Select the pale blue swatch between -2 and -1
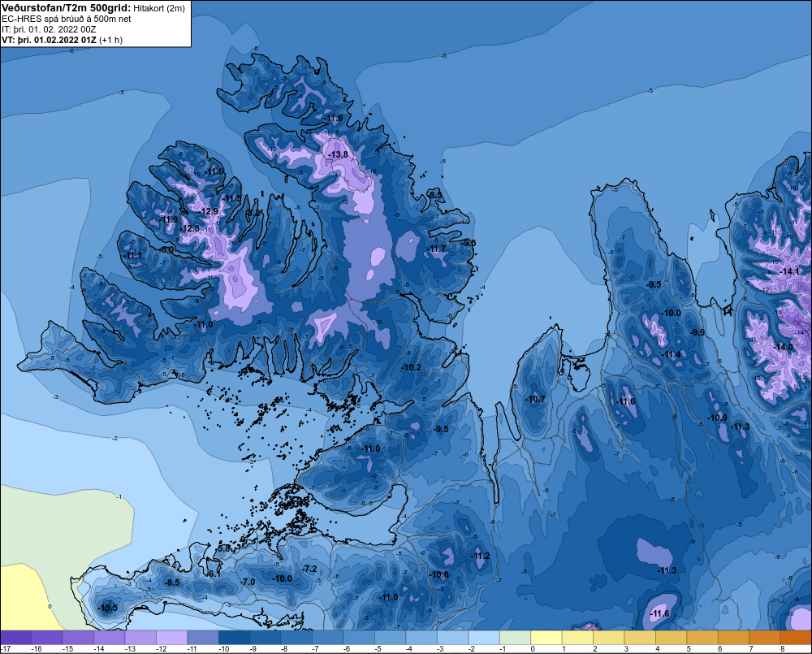 [x=484, y=638]
